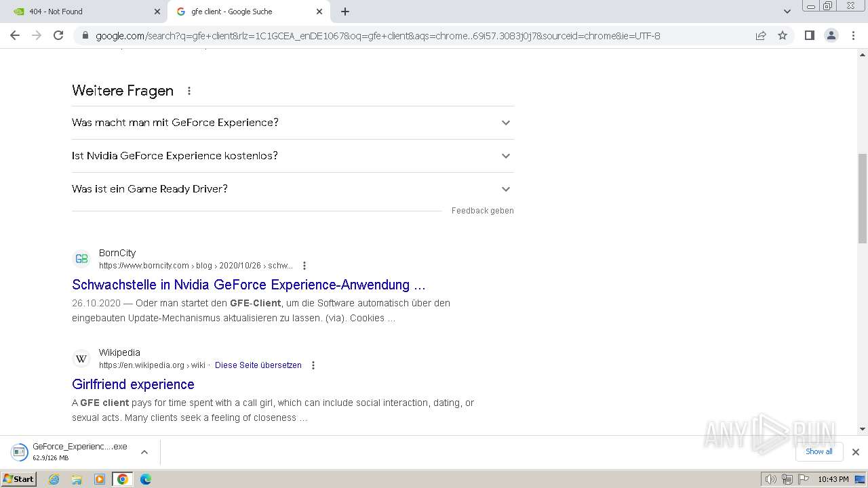Click the system clock showing 10:43 PM
The width and height of the screenshot is (868, 488).
pos(833,479)
